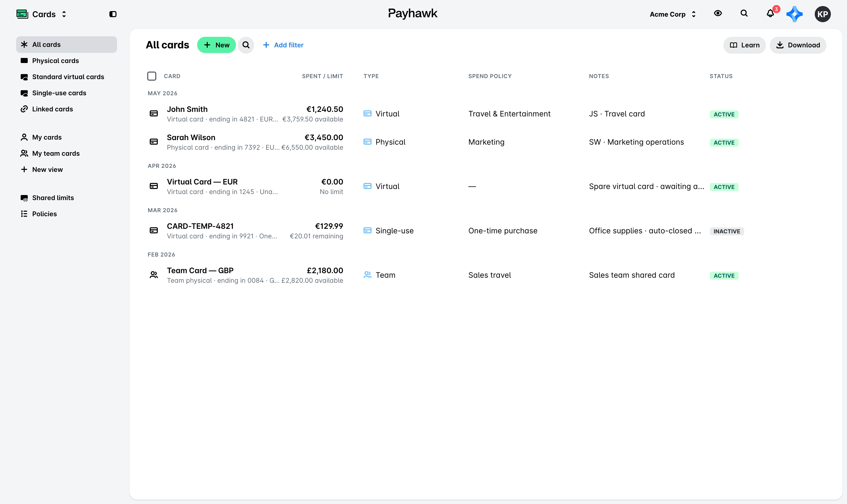
Task: Create a New view in sidebar
Action: [x=66, y=170]
